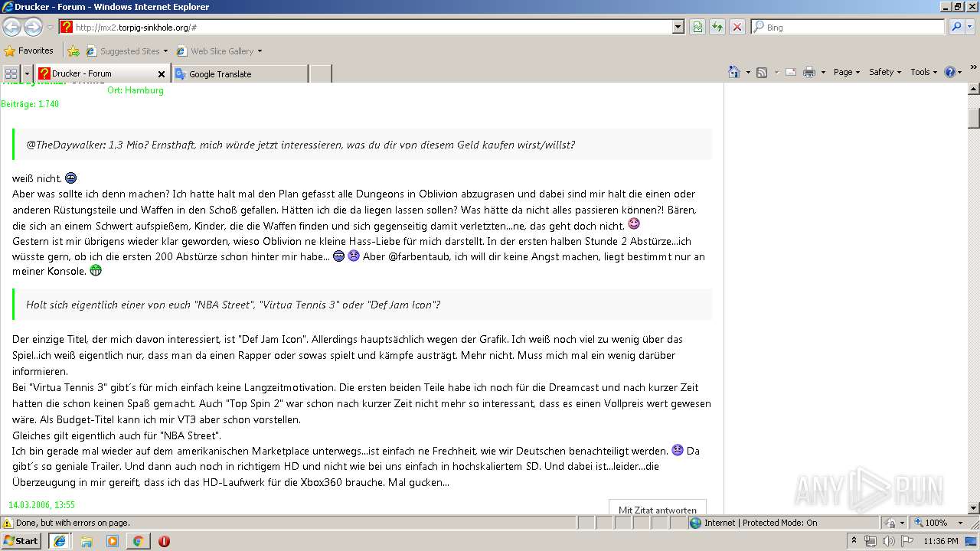Print page with printer icon

[x=809, y=72]
